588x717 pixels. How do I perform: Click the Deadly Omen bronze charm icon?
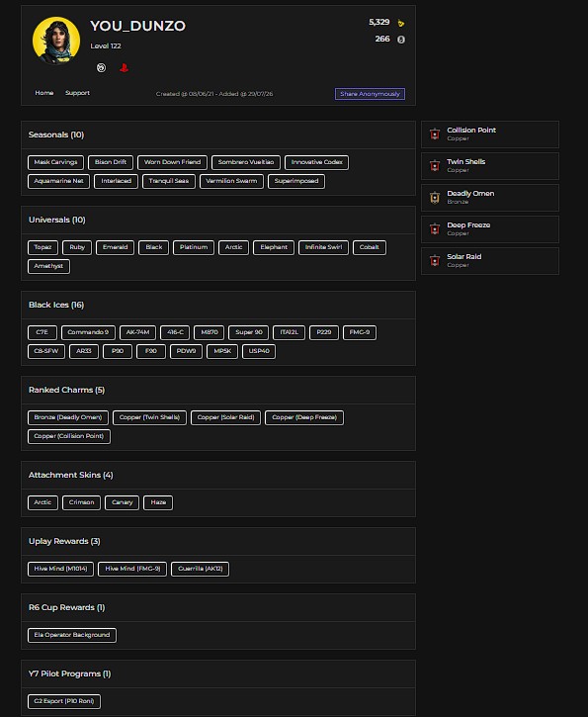coord(435,198)
